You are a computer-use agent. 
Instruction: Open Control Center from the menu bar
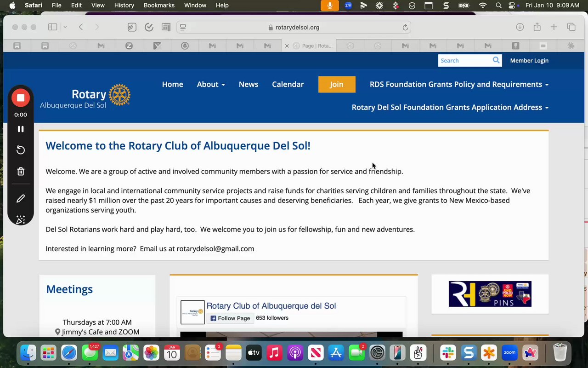[513, 6]
